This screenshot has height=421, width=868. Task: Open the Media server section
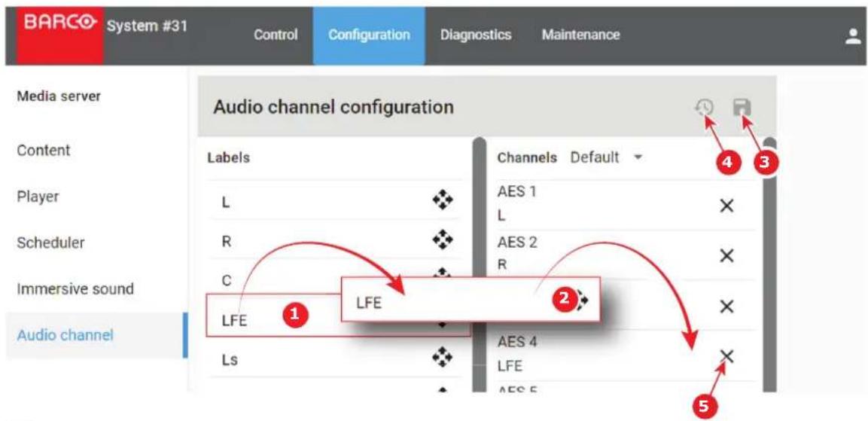[x=59, y=96]
